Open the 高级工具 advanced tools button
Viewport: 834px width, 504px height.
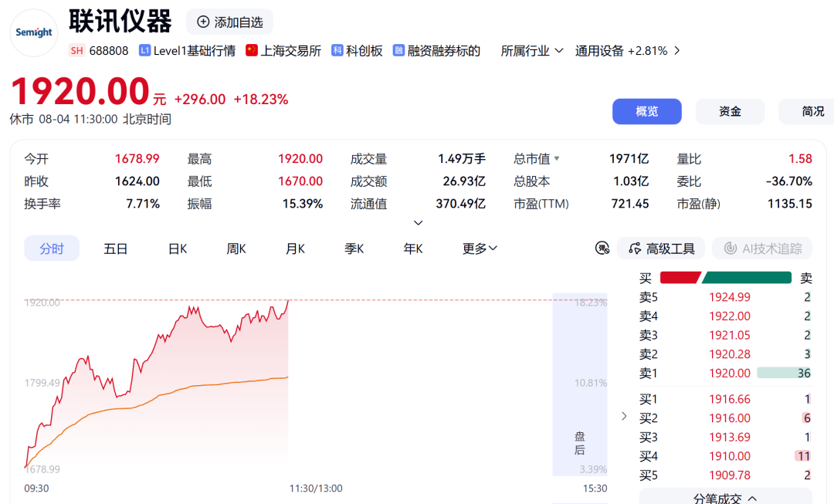[660, 249]
